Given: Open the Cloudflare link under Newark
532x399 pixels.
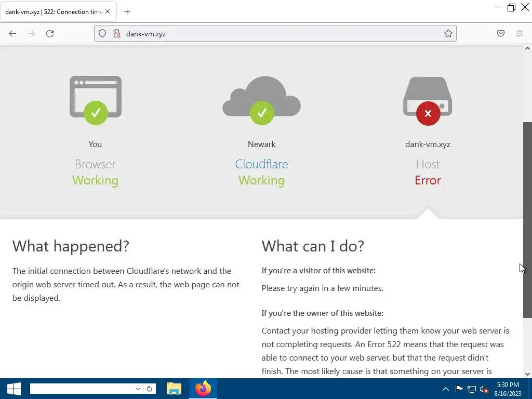Looking at the screenshot, I should (x=262, y=164).
